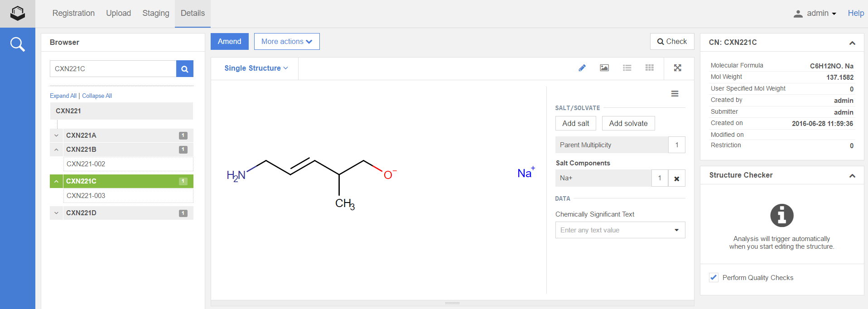
Task: Click the Add solvate button
Action: (x=628, y=123)
